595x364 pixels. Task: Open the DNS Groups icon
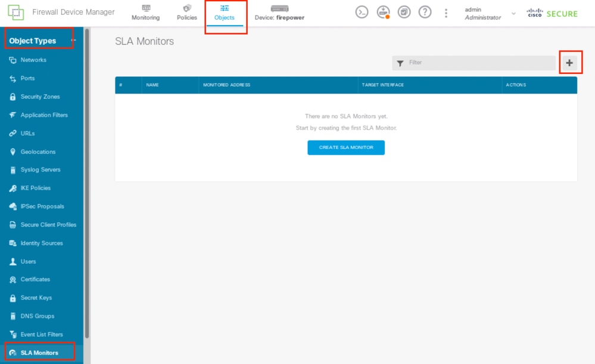(13, 316)
